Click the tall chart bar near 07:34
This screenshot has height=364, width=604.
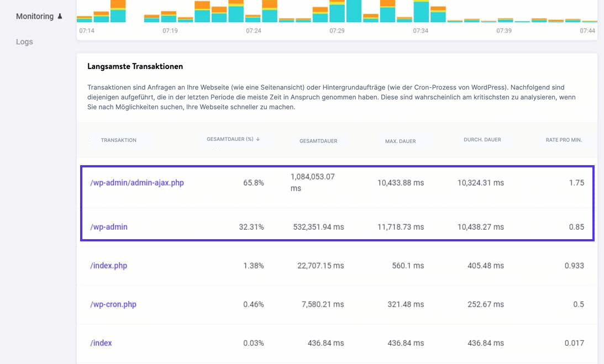[422, 11]
